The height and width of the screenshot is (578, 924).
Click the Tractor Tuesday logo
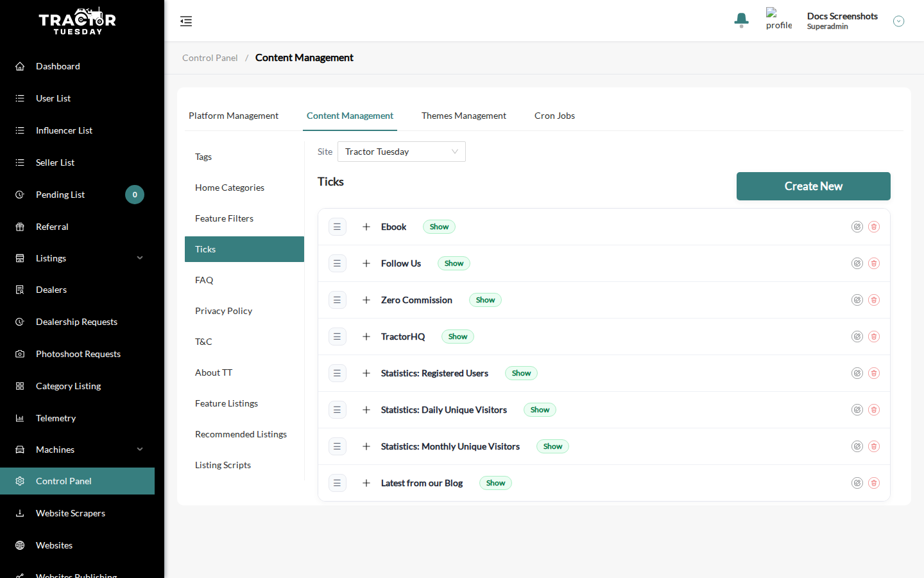click(78, 21)
